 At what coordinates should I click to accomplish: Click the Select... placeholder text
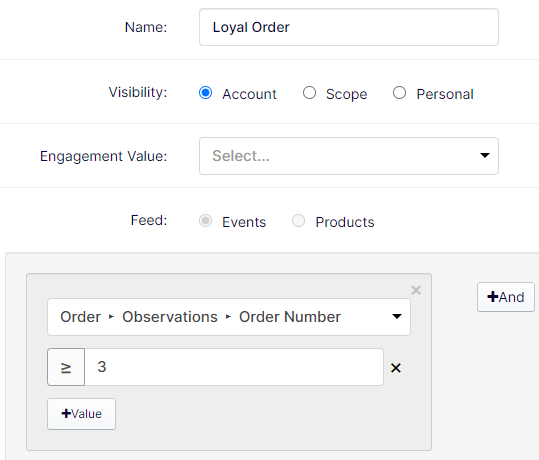click(241, 156)
